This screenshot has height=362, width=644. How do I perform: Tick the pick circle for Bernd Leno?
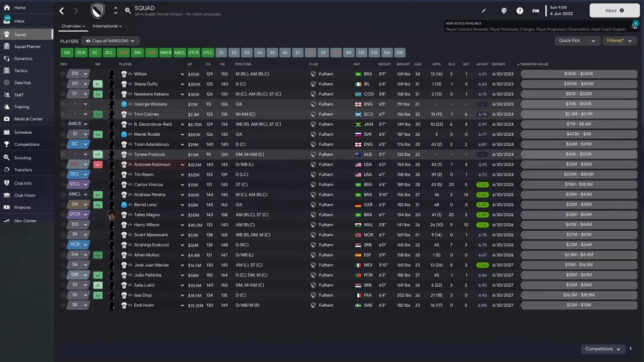[x=63, y=205]
